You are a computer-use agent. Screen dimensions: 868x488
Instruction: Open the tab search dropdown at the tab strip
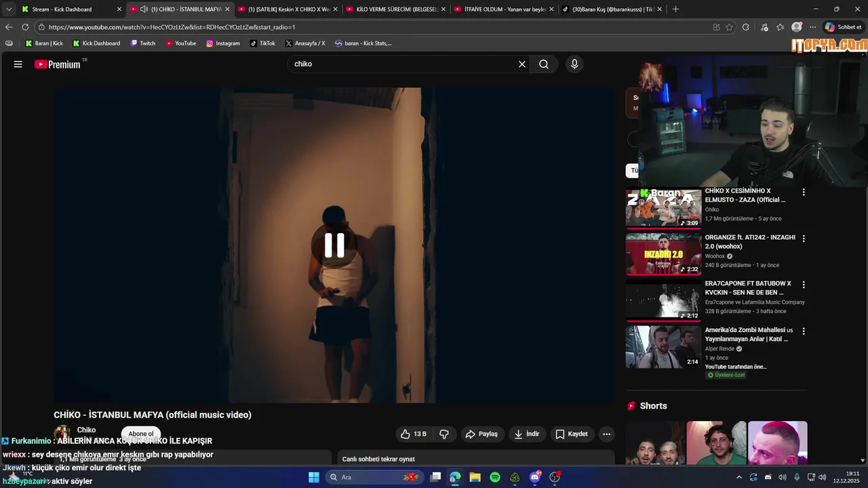9,9
